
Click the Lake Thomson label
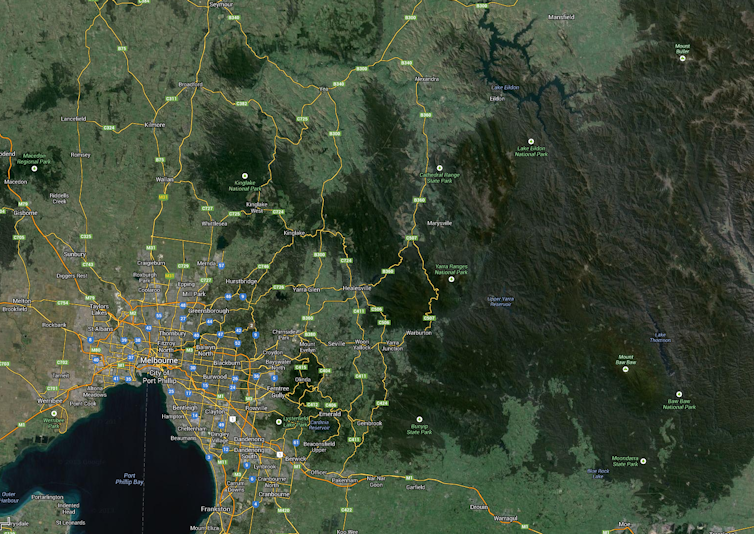(x=660, y=337)
